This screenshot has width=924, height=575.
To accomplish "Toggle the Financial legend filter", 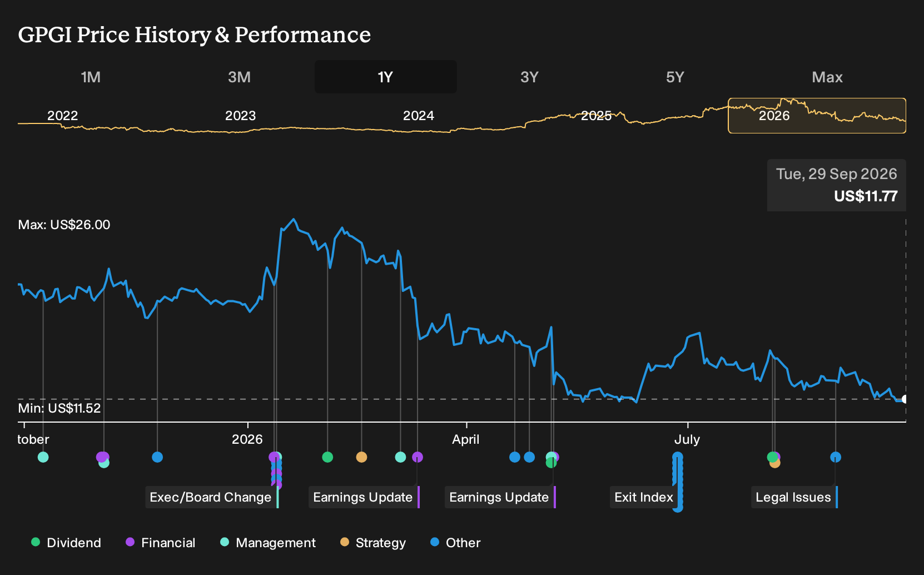I will click(x=161, y=543).
